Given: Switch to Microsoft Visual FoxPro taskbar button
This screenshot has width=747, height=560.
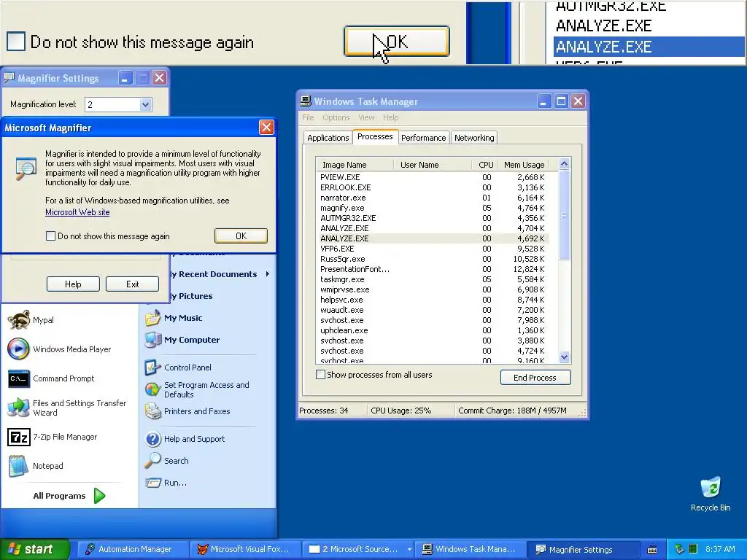Looking at the screenshot, I should 245,549.
